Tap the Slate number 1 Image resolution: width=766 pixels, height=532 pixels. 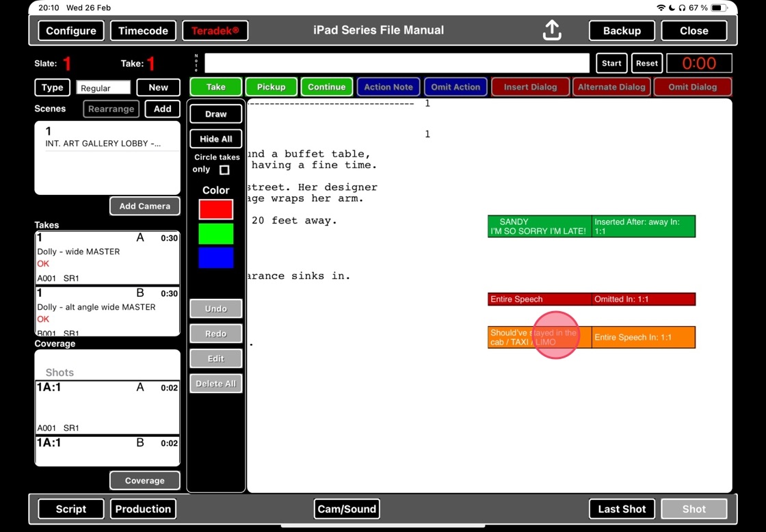pos(68,63)
